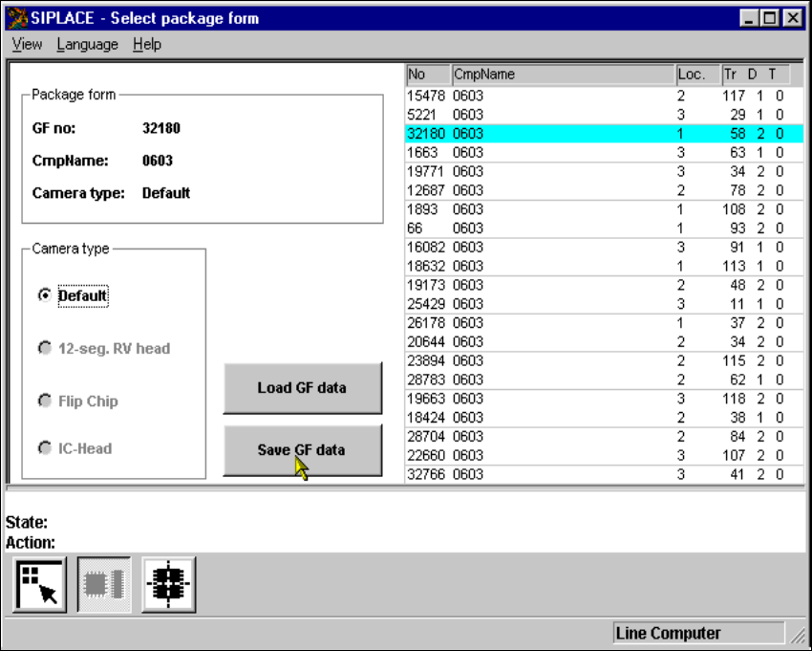Click the Load GF data button
The height and width of the screenshot is (651, 812).
coord(303,388)
